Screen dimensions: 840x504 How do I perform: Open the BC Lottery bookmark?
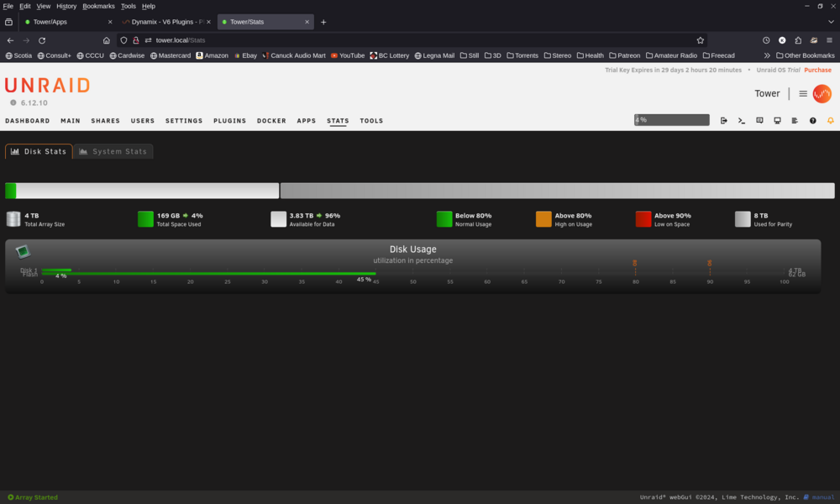pyautogui.click(x=390, y=55)
